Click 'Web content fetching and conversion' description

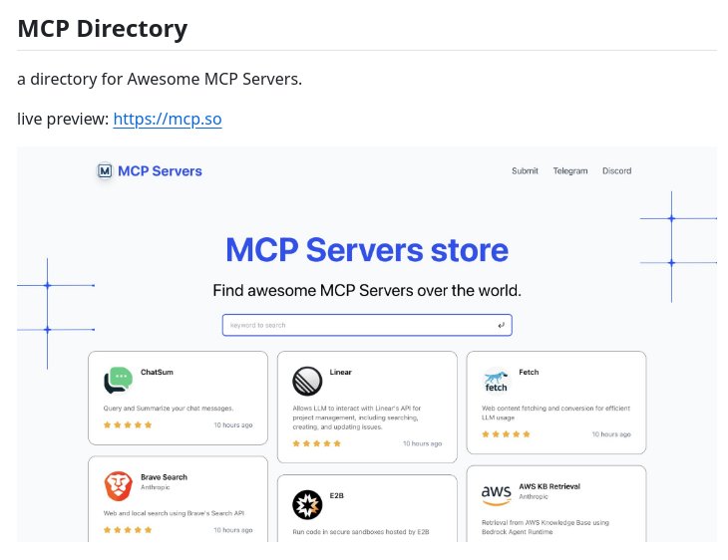point(555,413)
